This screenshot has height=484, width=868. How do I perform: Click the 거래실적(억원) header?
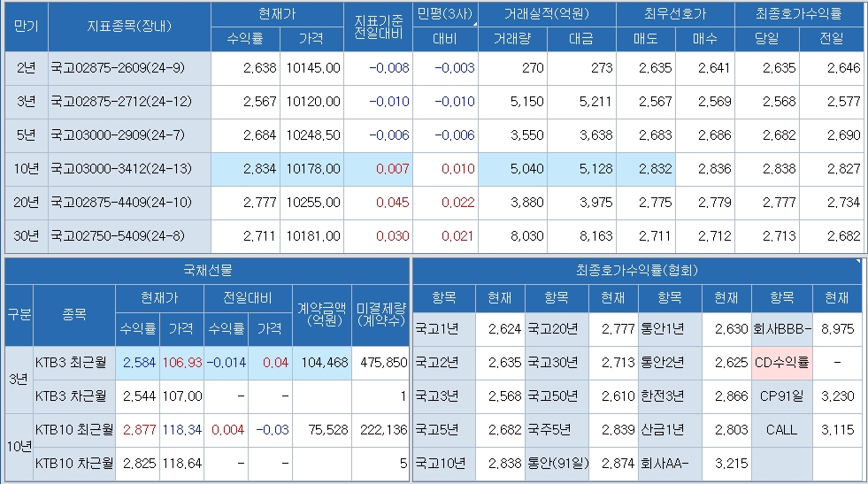547,14
